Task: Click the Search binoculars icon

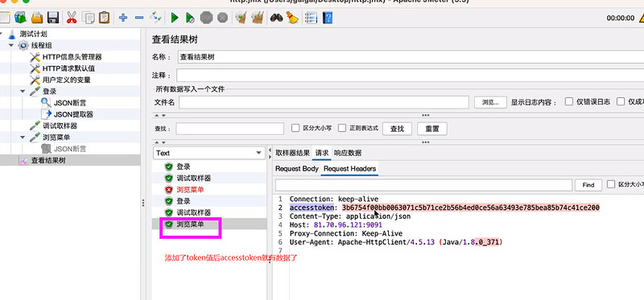Action: click(276, 17)
